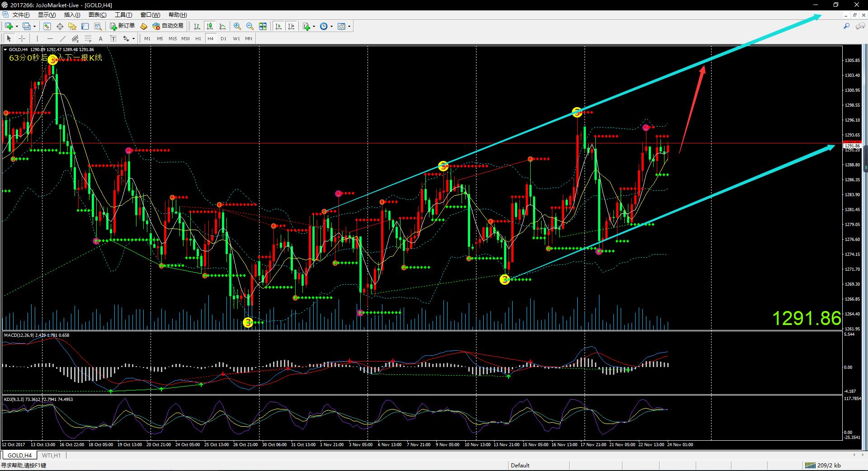Open the tile windows grid icon

pyautogui.click(x=263, y=26)
